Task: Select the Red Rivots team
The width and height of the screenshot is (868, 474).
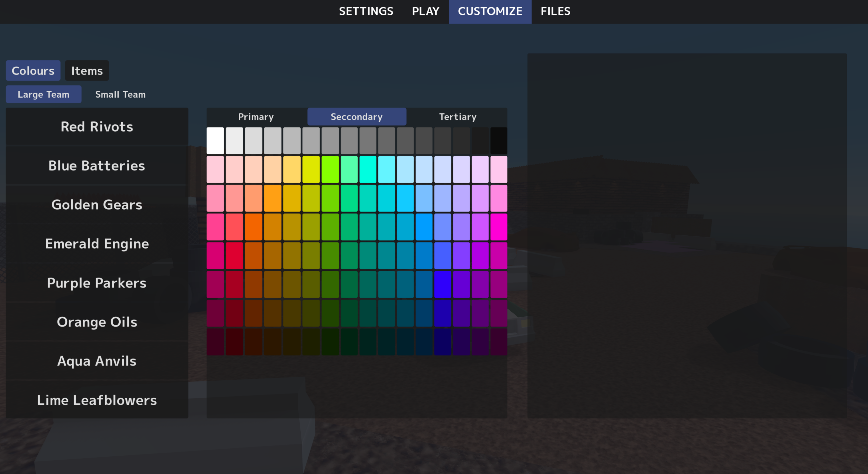Action: pyautogui.click(x=97, y=126)
